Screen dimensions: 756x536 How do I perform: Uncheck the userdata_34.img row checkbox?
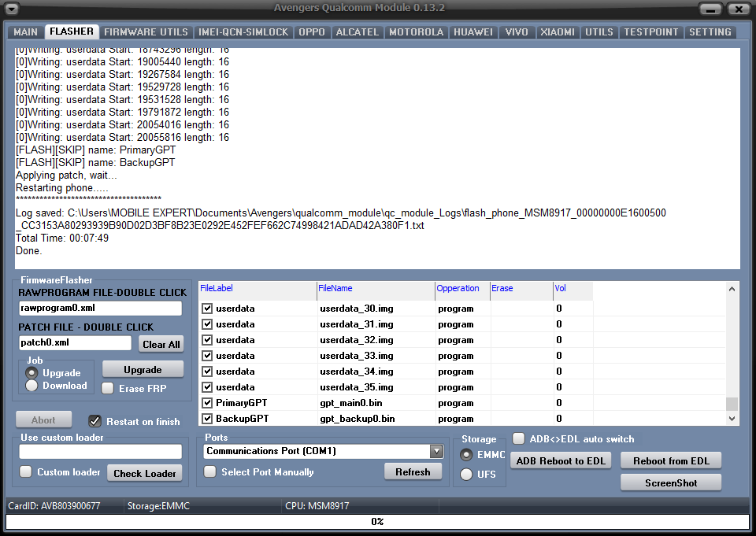pos(207,372)
